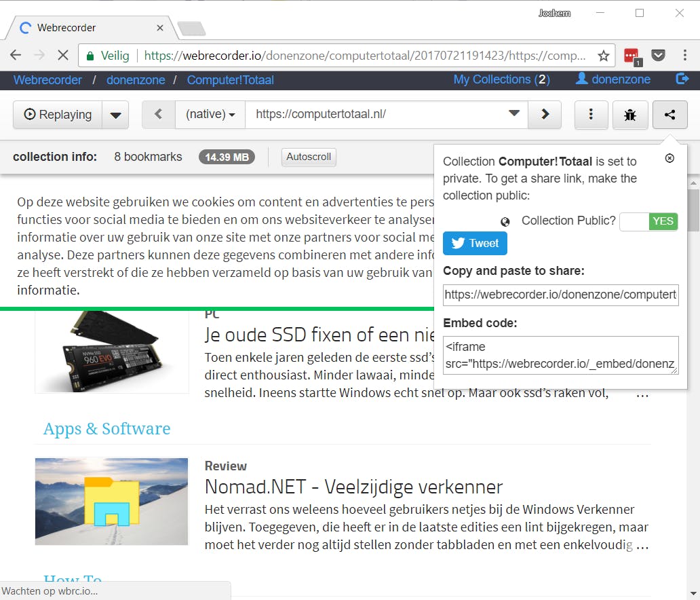The width and height of the screenshot is (700, 600).
Task: Click the Autoscroll button
Action: (x=309, y=157)
